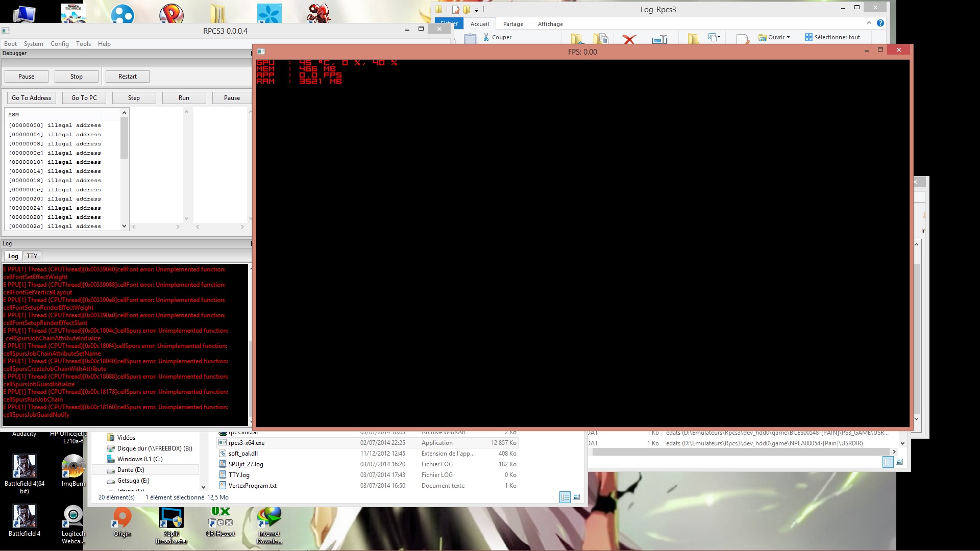This screenshot has width=980, height=551.
Task: Click the ASM list vertical scrollbar thumb
Action: (124, 138)
